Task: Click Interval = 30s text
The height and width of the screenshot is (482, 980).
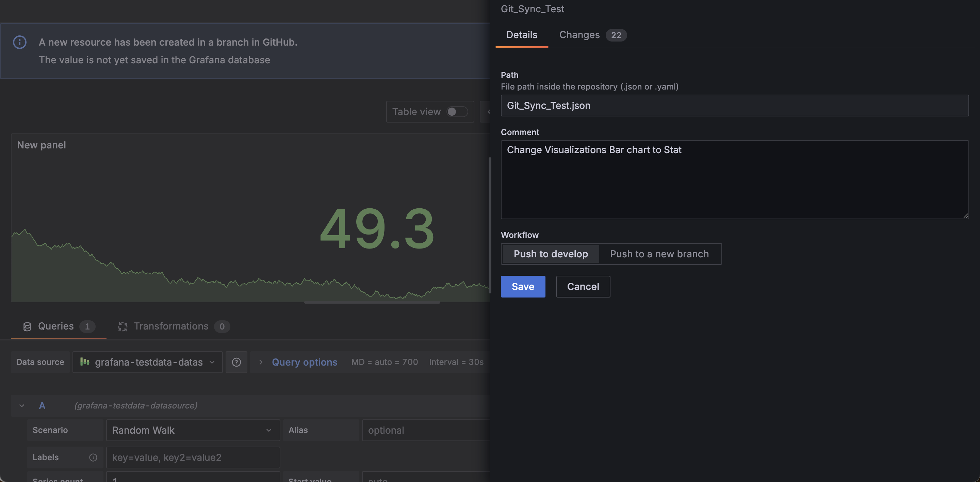Action: (456, 362)
